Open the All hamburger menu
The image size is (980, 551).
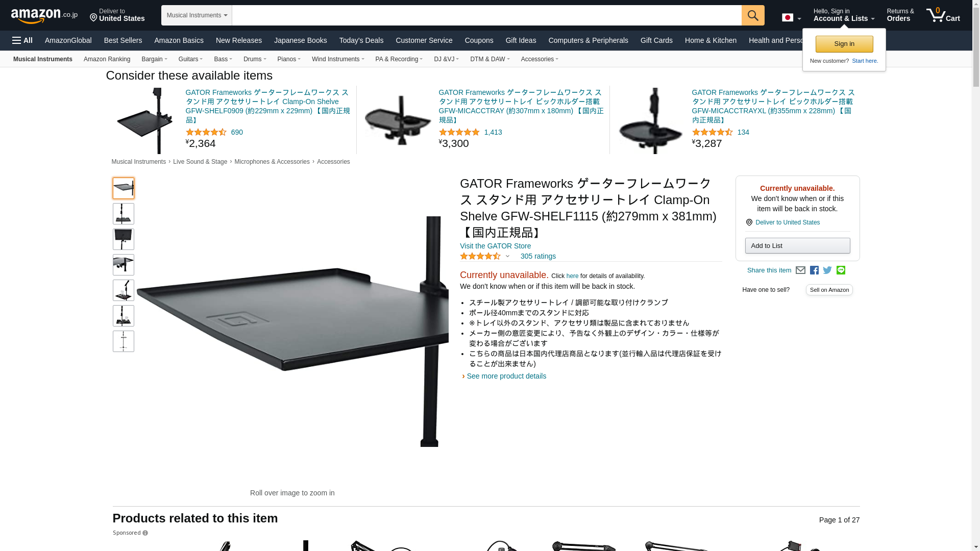(22, 40)
